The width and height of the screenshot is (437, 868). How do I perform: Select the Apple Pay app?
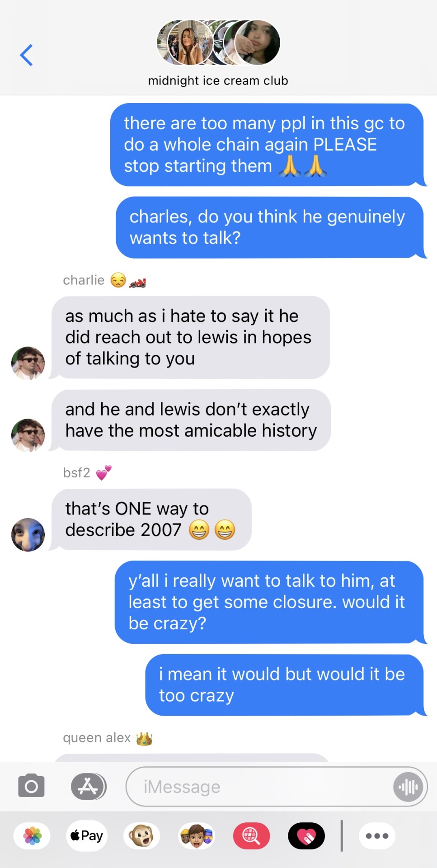87,836
